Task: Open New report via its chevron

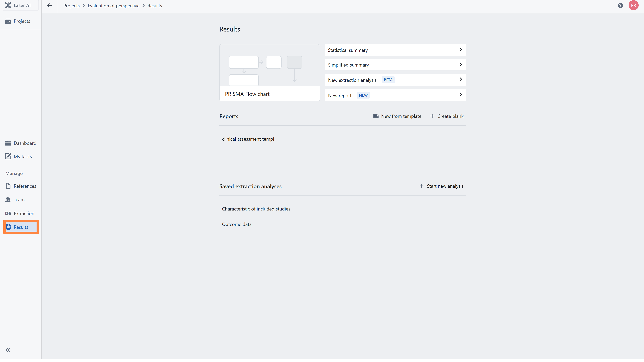Action: 461,95
